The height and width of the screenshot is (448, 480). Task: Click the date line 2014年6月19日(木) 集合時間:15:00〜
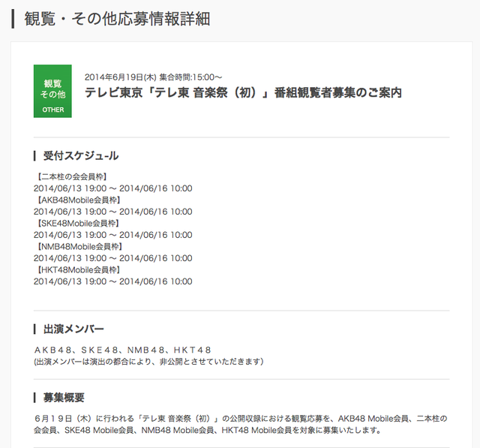click(x=153, y=77)
